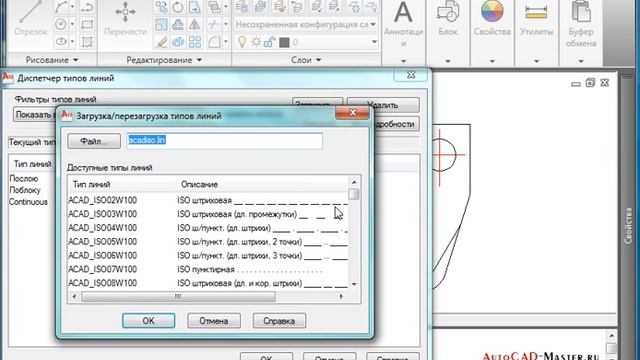The image size is (640, 360).
Task: Activate the Move (Перенести) tool
Action: [x=125, y=18]
